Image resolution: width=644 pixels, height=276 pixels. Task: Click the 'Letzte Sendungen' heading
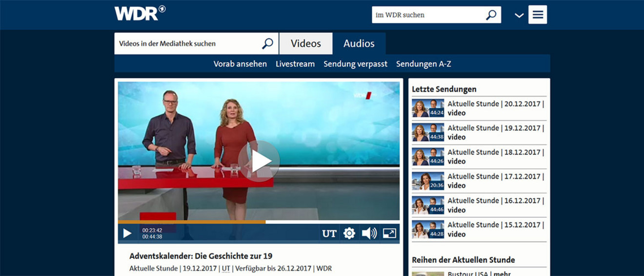click(x=444, y=89)
